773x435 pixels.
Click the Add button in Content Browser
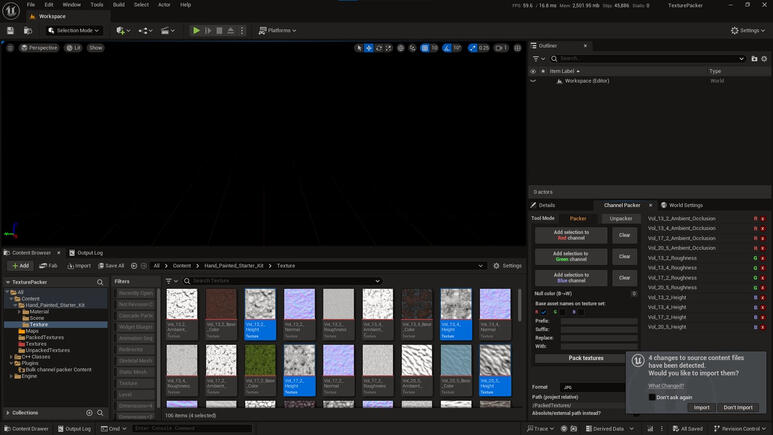pyautogui.click(x=21, y=266)
